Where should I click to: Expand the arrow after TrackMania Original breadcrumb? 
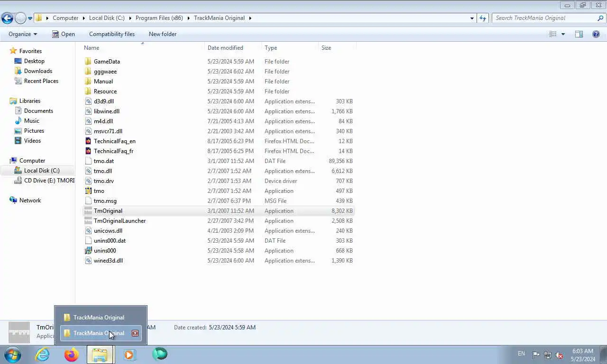point(250,18)
